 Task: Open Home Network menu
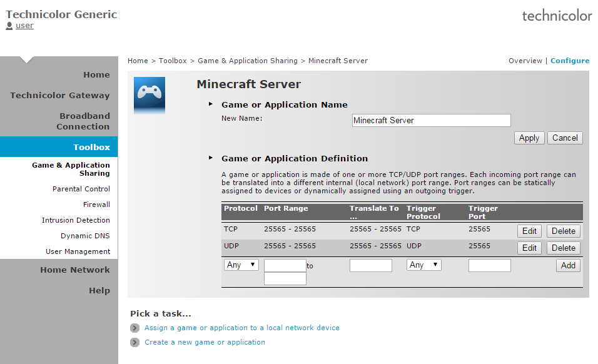(75, 270)
